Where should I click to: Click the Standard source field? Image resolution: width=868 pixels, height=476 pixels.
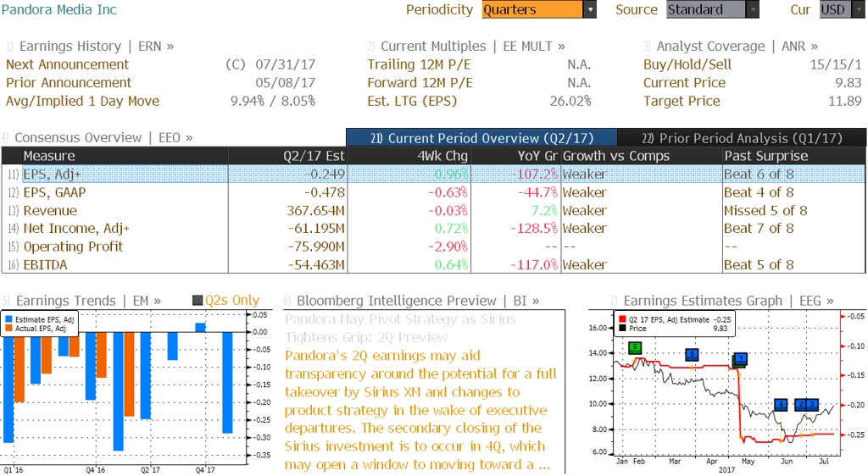[x=706, y=9]
